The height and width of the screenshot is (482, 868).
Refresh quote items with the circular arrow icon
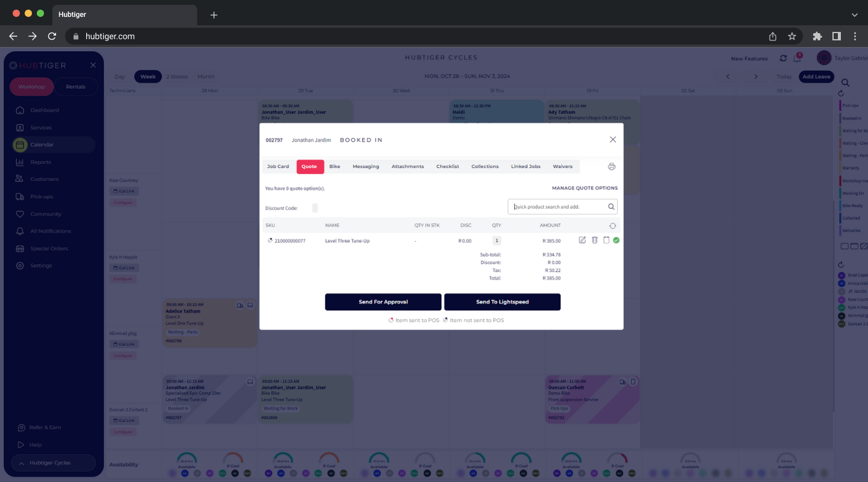(x=612, y=225)
